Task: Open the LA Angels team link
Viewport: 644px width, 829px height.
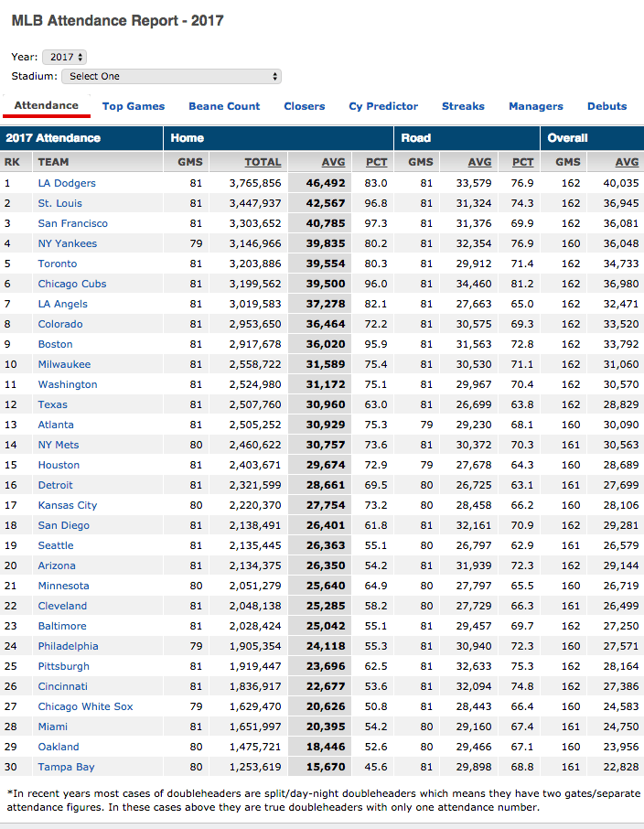Action: (x=62, y=304)
